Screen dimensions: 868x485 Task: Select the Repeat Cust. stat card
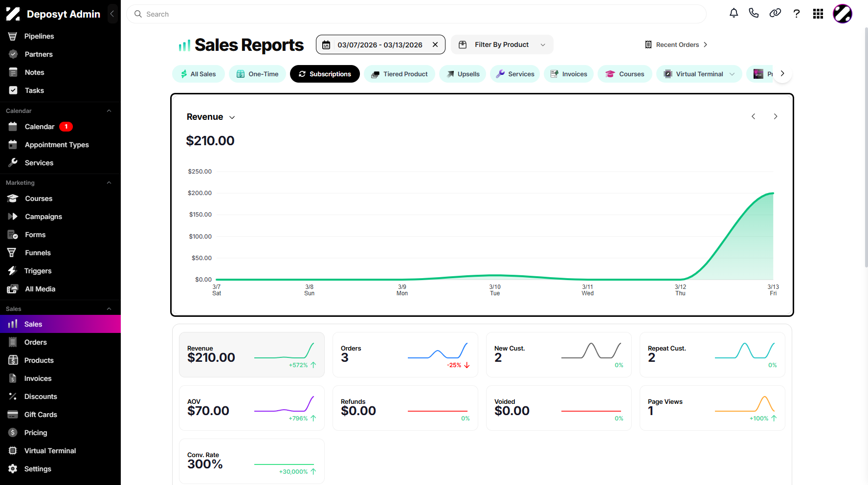712,354
